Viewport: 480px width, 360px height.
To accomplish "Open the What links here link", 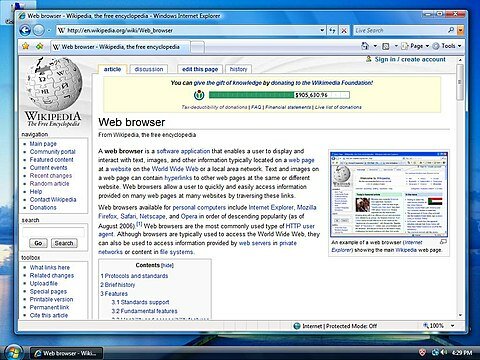I will [x=50, y=267].
